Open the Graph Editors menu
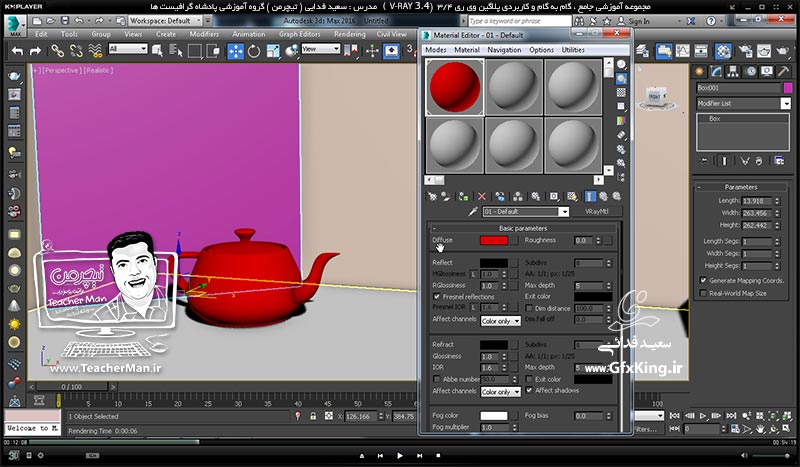The image size is (800, 467). (x=299, y=34)
